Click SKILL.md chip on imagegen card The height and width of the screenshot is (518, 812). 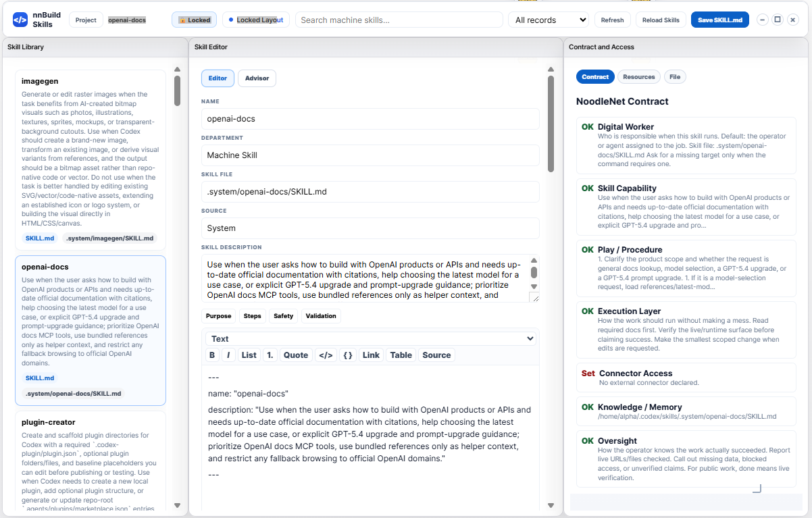coord(40,238)
